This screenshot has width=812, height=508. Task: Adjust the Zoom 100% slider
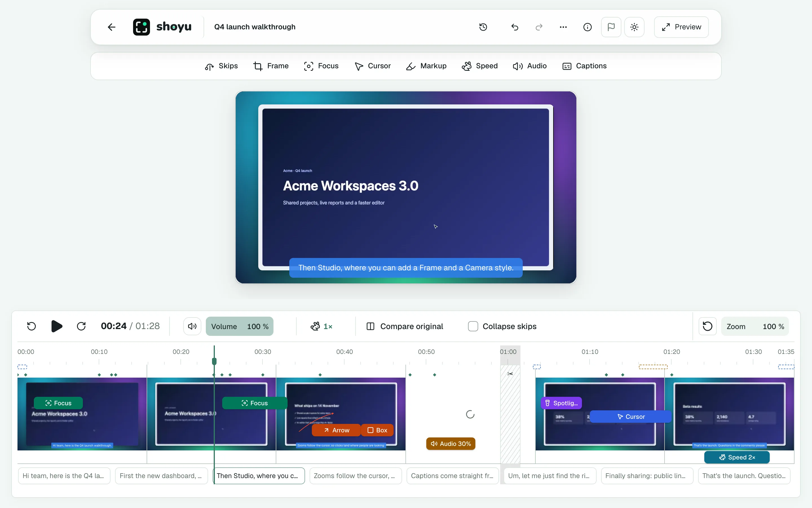(x=755, y=326)
